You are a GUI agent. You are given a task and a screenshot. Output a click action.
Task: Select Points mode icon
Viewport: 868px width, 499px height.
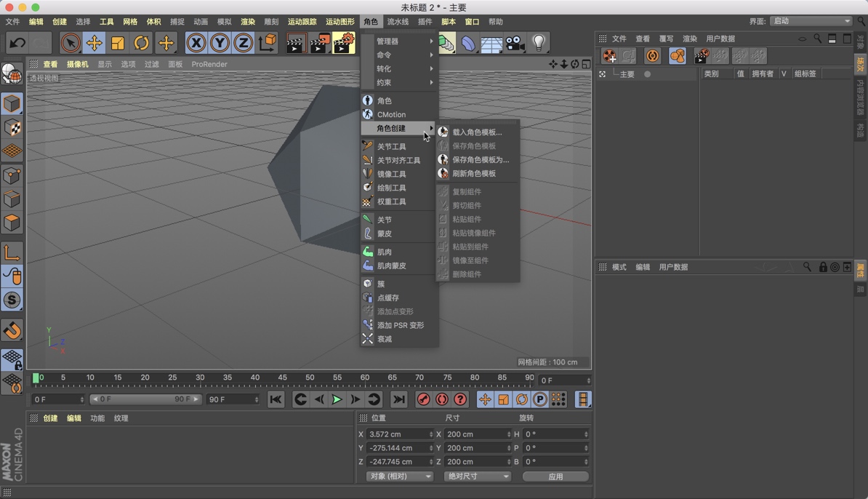12,176
